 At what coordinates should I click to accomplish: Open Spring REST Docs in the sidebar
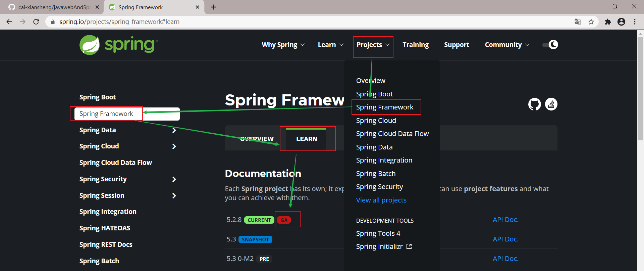(x=106, y=244)
